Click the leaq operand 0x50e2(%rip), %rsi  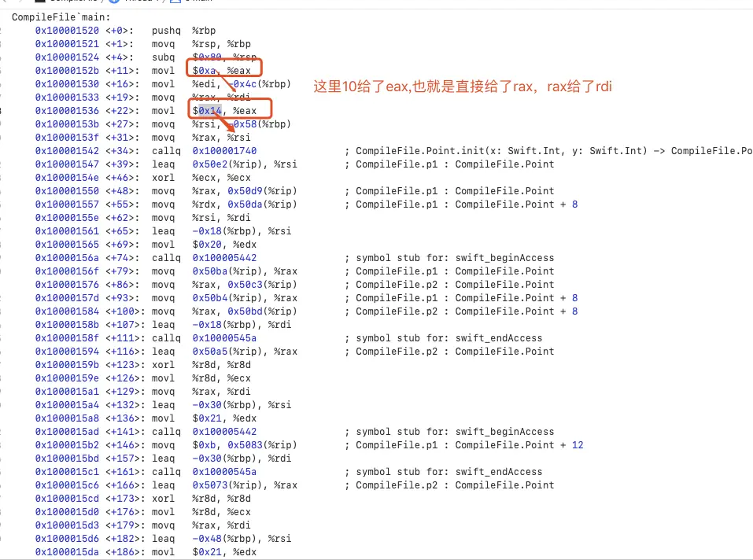pos(245,164)
